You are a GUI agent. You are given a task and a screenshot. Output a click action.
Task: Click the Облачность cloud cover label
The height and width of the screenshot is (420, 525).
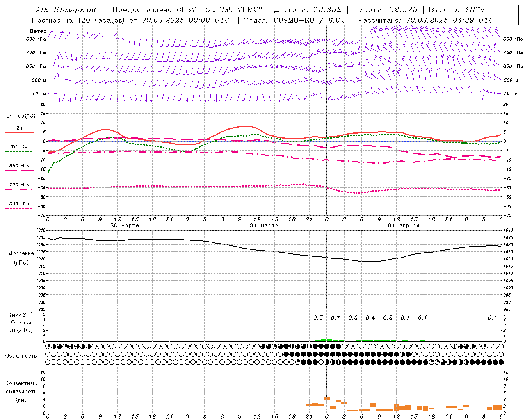point(21,356)
